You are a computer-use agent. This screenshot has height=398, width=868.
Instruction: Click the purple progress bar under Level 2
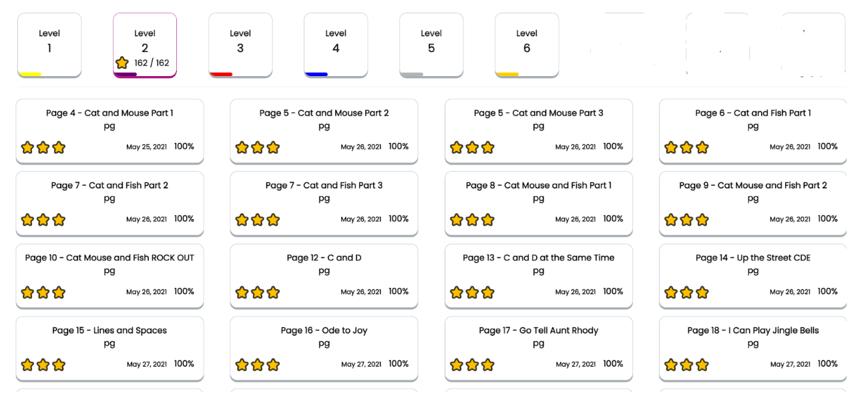(126, 74)
